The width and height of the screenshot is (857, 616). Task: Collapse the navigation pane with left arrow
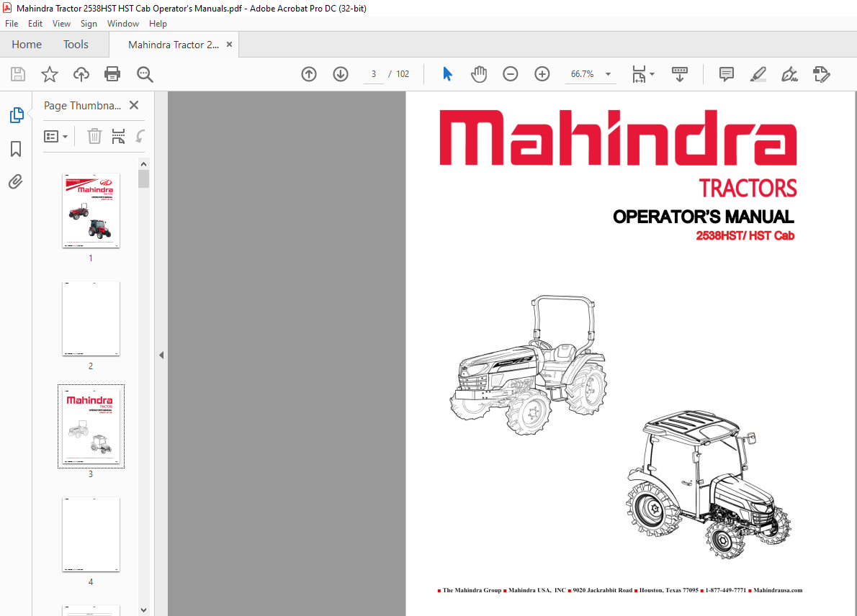[161, 355]
